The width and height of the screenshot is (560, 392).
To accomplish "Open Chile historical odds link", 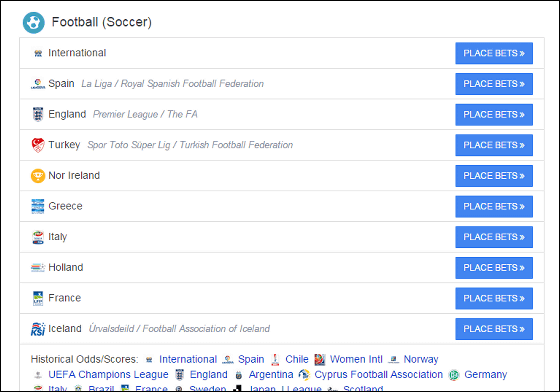I will pyautogui.click(x=296, y=359).
